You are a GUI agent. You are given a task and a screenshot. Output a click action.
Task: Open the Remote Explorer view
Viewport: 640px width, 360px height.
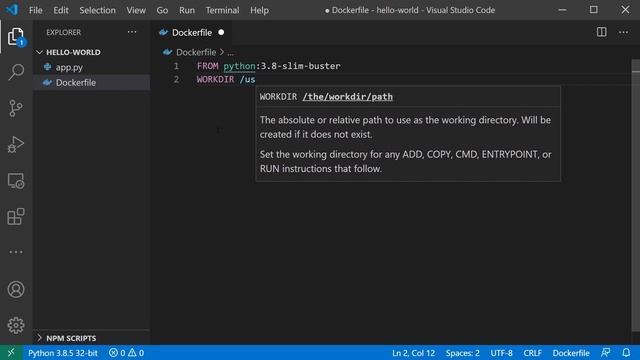(x=16, y=180)
